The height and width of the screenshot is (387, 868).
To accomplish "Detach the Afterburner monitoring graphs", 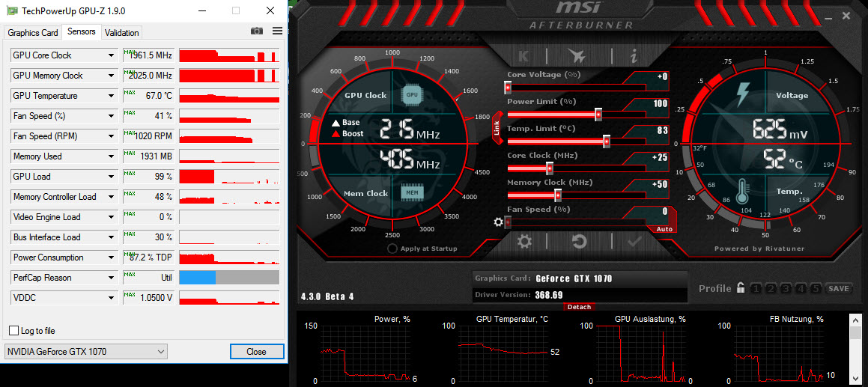I will (579, 307).
